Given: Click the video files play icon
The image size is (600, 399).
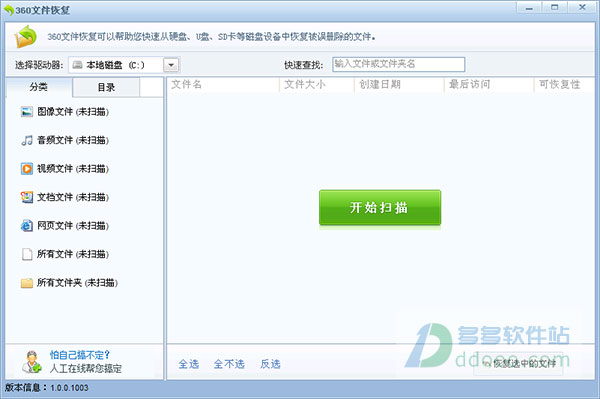Looking at the screenshot, I should 27,169.
